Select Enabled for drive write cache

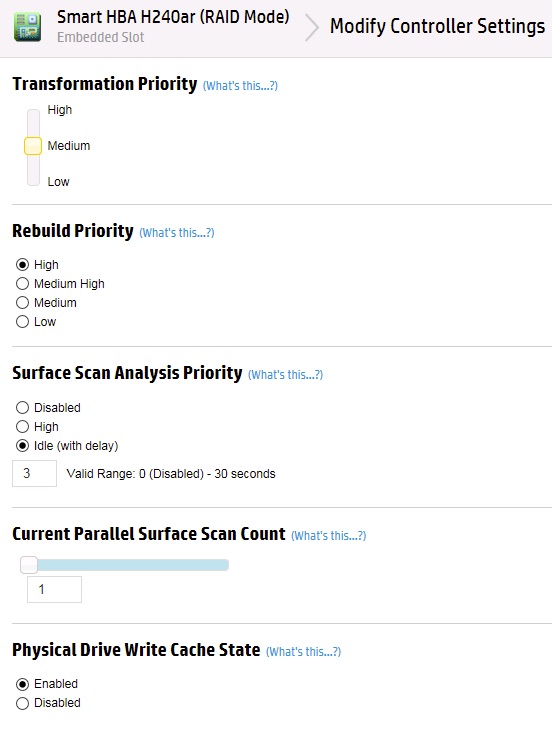[22, 684]
